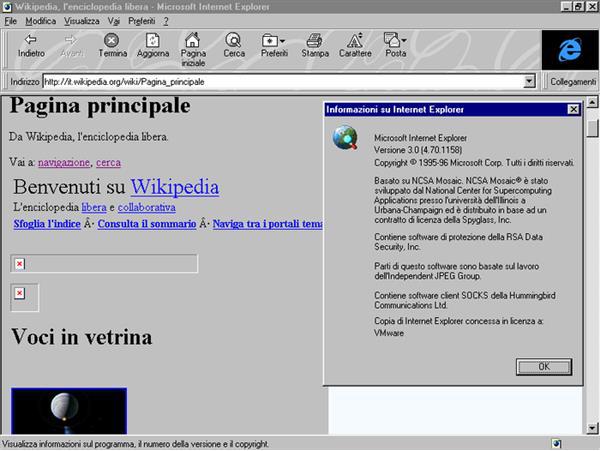
Task: Click the address URL input field
Action: 283,81
